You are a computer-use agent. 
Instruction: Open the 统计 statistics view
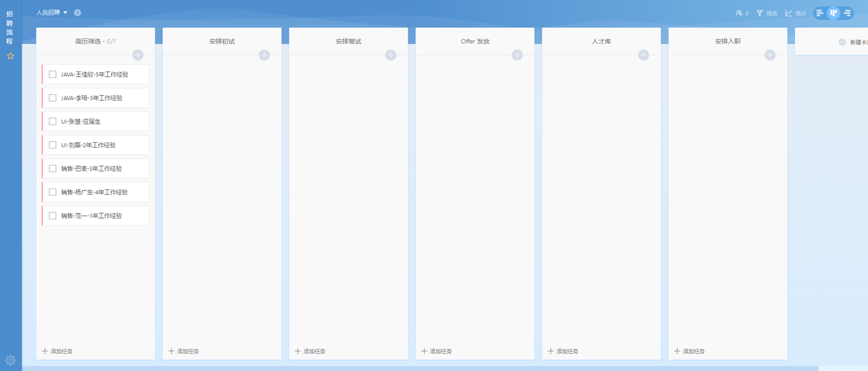click(796, 13)
